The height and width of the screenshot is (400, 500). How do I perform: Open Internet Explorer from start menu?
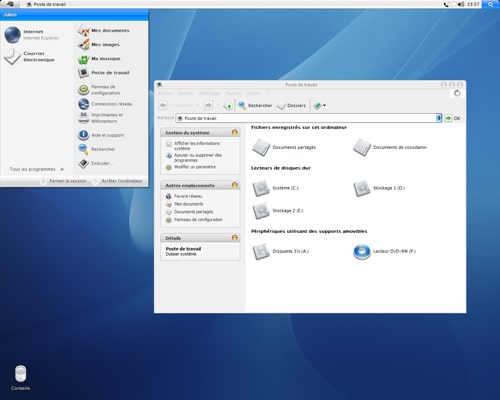[x=13, y=35]
